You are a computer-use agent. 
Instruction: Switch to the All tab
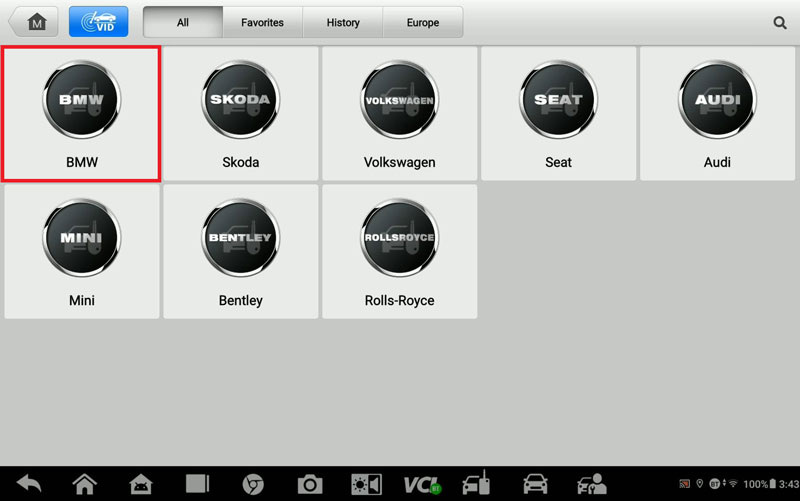point(183,22)
